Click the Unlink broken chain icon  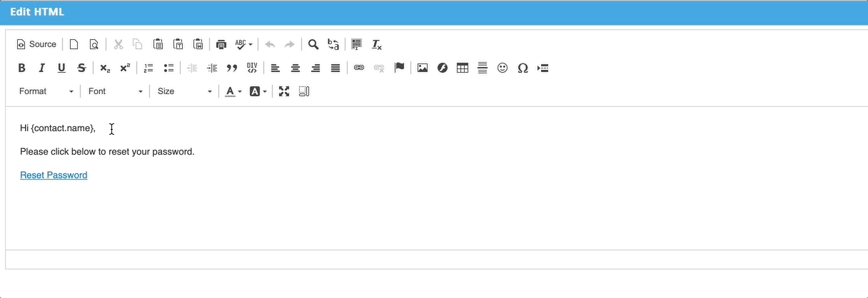pyautogui.click(x=379, y=68)
